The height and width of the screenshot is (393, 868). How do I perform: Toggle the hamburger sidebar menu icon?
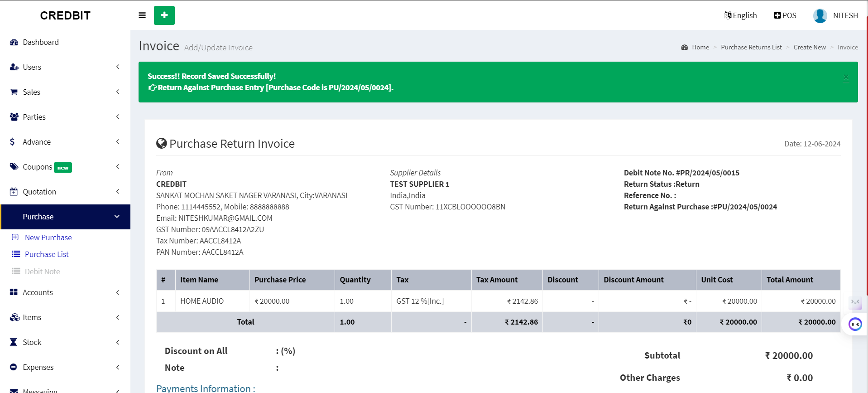pyautogui.click(x=142, y=15)
